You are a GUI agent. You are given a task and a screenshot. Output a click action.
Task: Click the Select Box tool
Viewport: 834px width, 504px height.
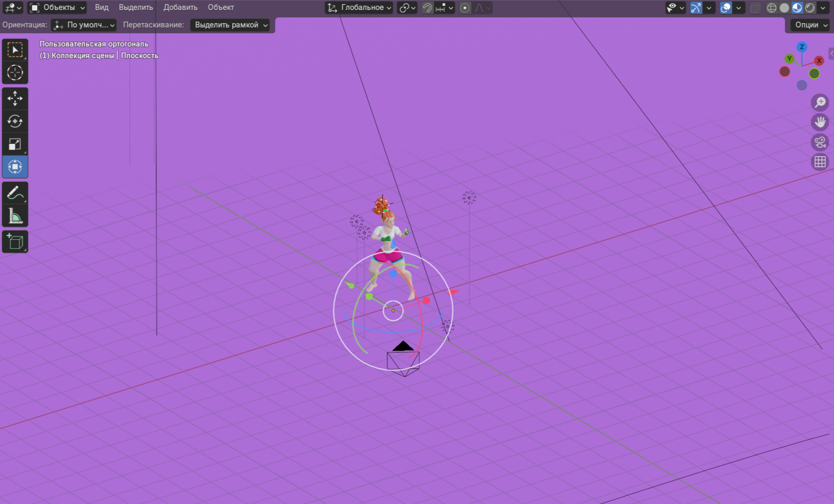pyautogui.click(x=15, y=50)
